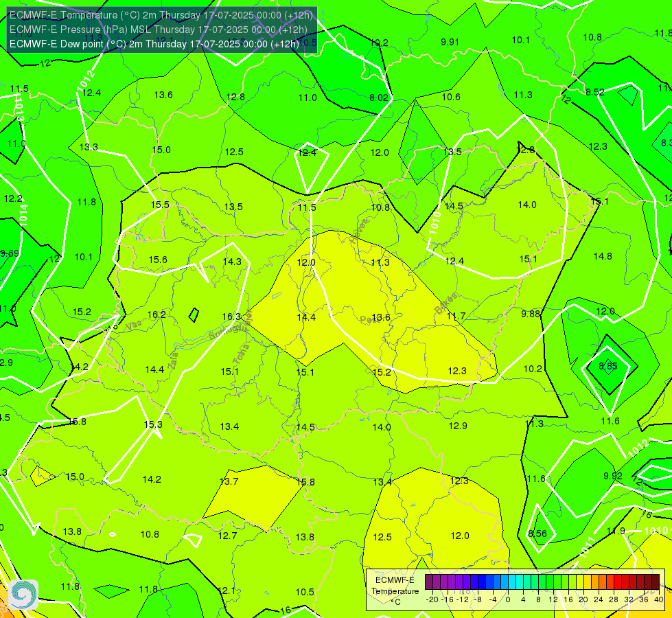Click the 8.56 dew point value

[x=537, y=533]
